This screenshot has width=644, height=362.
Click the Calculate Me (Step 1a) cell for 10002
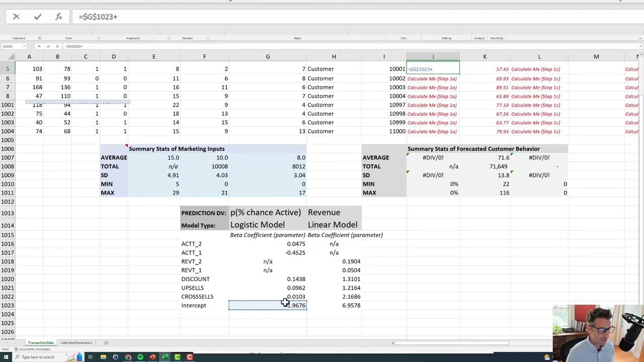click(432, 78)
